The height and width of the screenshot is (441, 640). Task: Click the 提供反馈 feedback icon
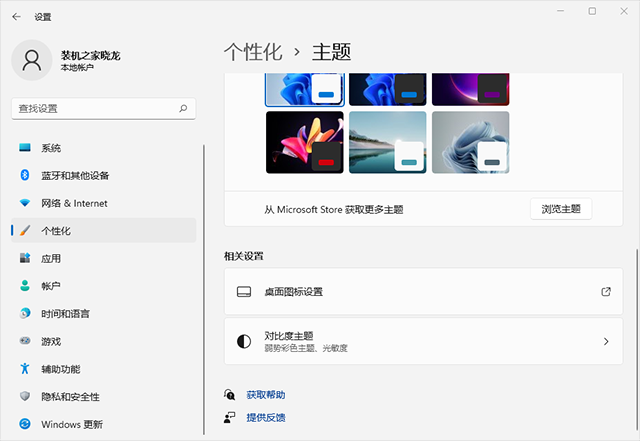point(229,417)
